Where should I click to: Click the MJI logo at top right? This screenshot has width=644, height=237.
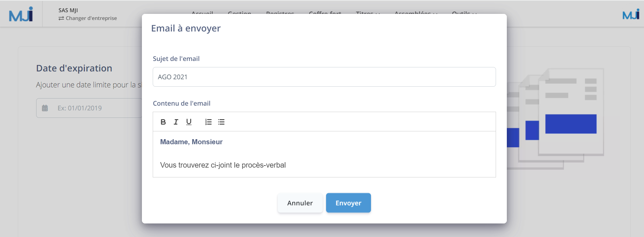click(631, 14)
